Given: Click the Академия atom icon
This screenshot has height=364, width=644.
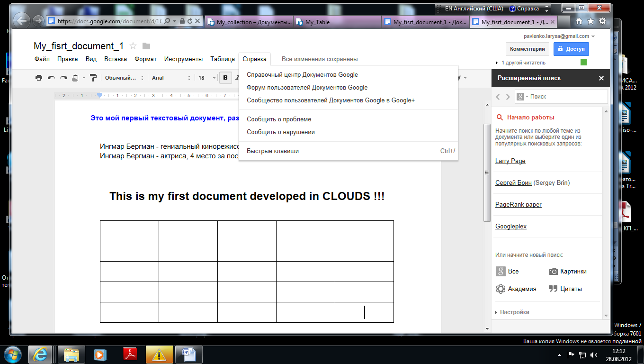Looking at the screenshot, I should 501,289.
